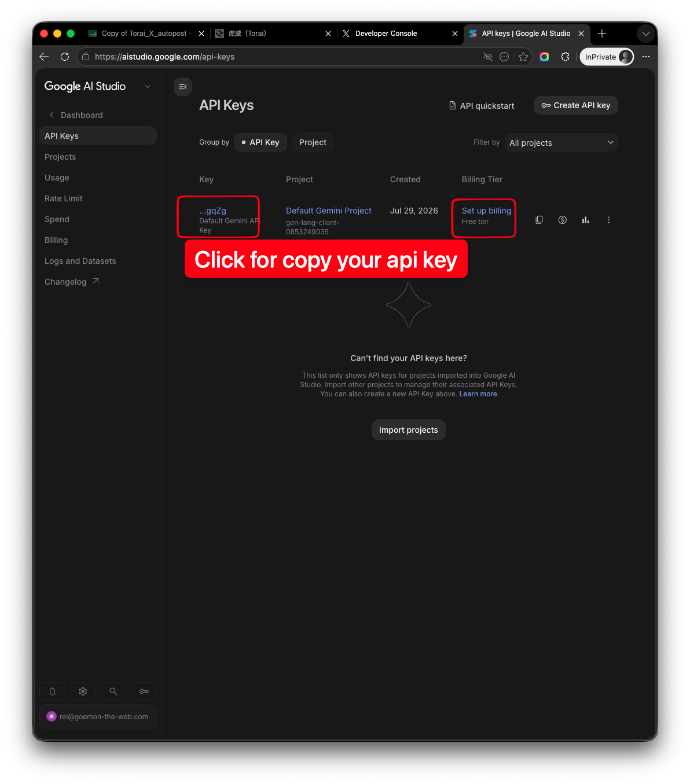Open Changelog external link in sidebar
Viewport: 690px width, 784px height.
pos(72,282)
